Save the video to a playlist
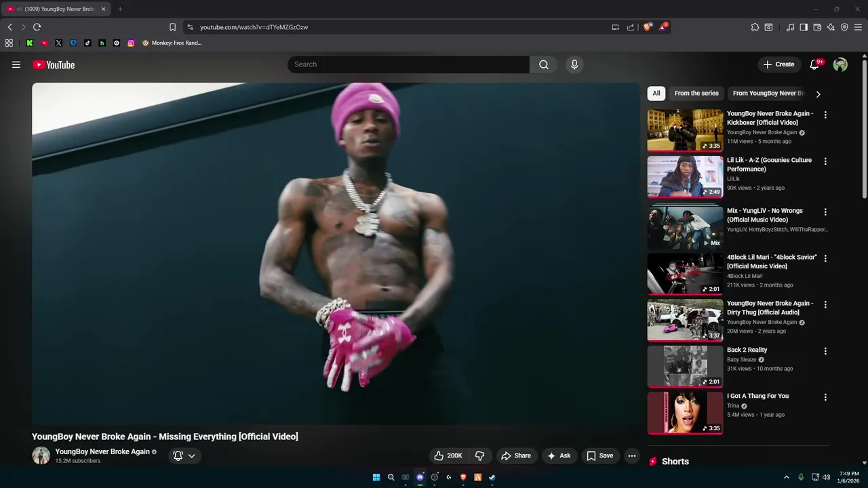 click(600, 455)
